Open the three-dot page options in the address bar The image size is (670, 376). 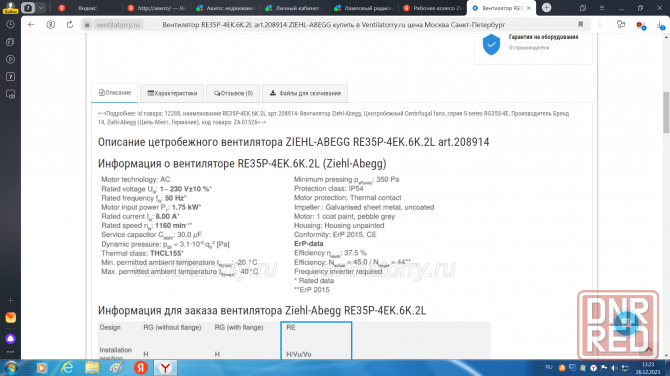(x=599, y=25)
